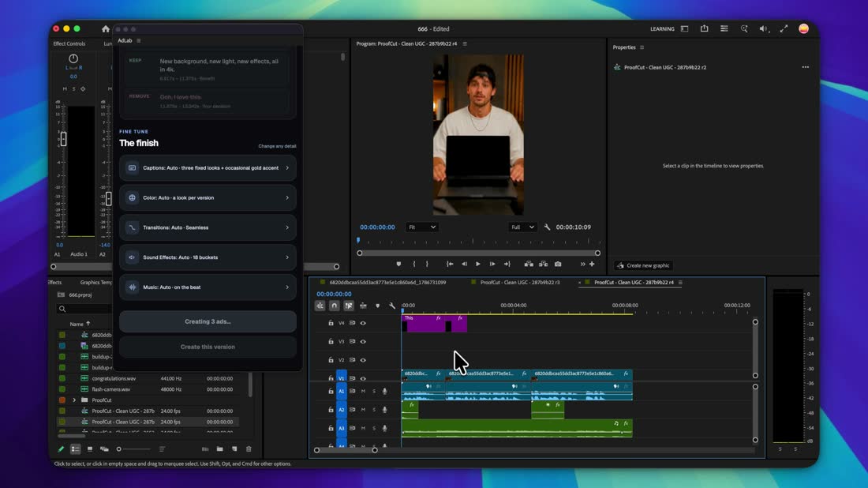Click the Export share icon in header

(x=704, y=28)
